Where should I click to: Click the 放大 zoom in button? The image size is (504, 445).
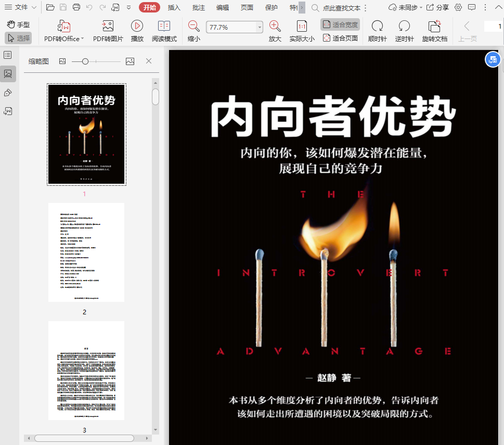[x=275, y=31]
